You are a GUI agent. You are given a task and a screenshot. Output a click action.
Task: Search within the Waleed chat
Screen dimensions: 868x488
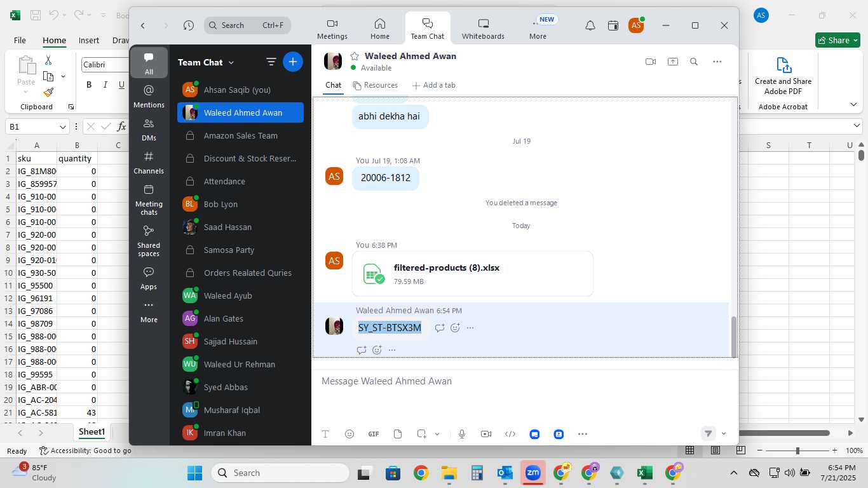[694, 62]
